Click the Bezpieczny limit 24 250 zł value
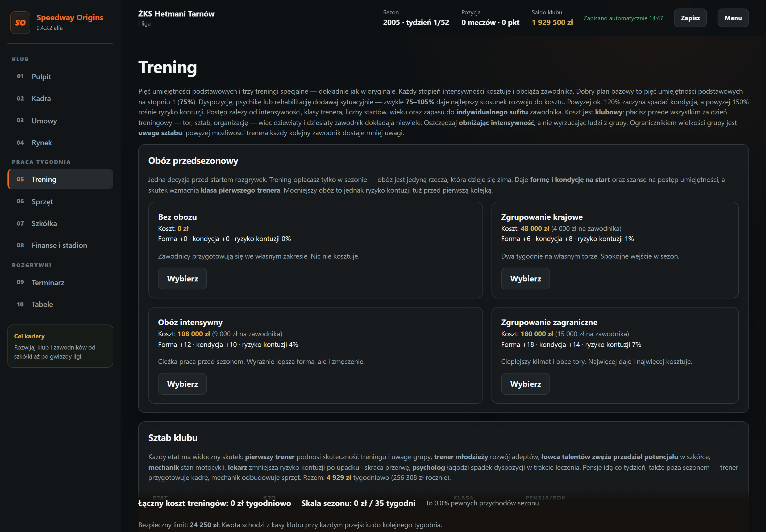The height and width of the screenshot is (532, 766). pyautogui.click(x=204, y=525)
